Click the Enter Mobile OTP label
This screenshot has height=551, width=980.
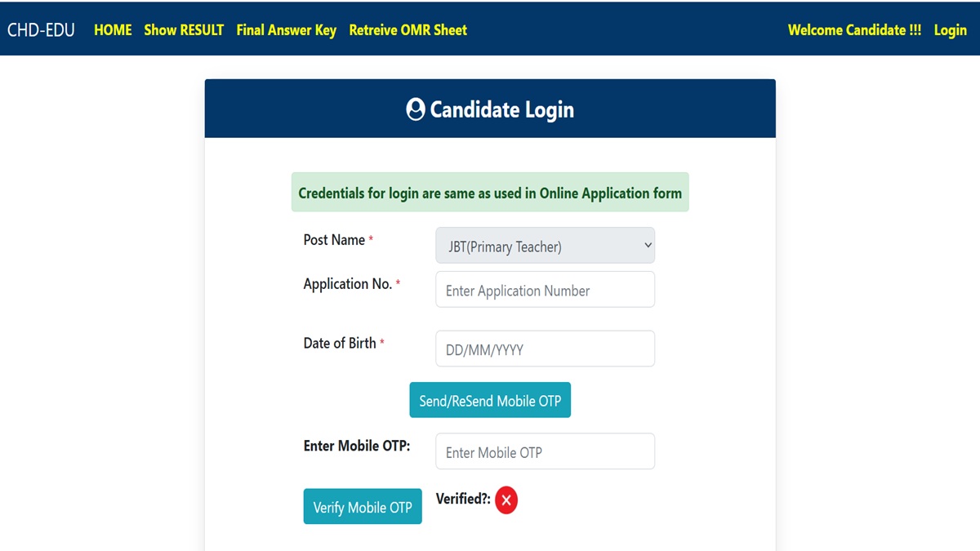click(356, 446)
